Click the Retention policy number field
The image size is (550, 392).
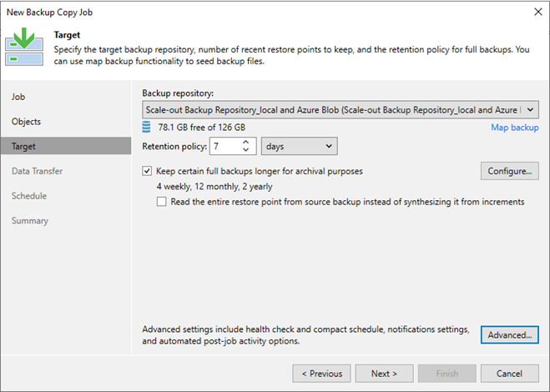pyautogui.click(x=226, y=146)
